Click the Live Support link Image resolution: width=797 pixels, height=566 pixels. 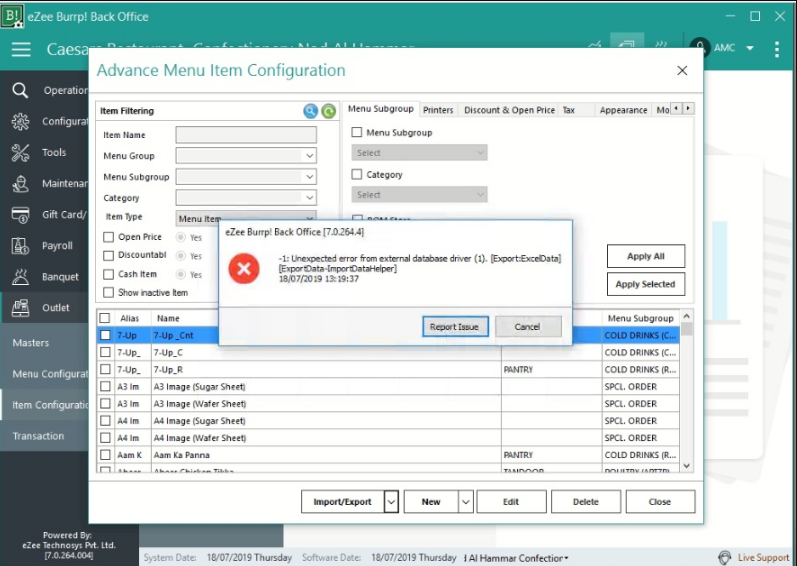pos(763,557)
